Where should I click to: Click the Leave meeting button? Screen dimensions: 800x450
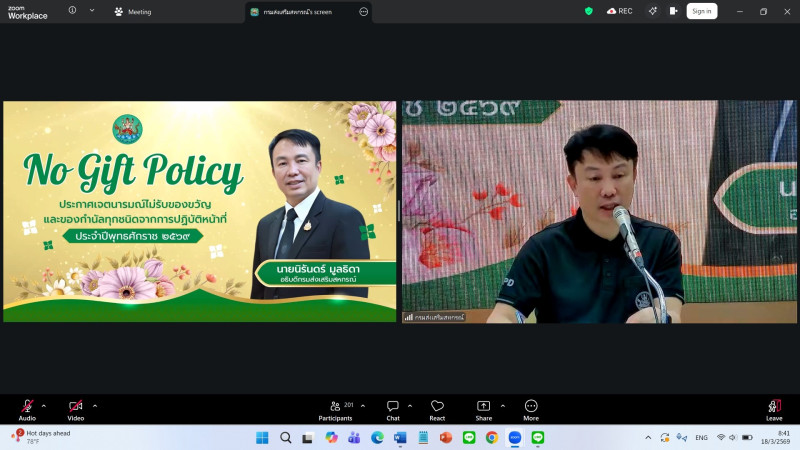pos(774,408)
